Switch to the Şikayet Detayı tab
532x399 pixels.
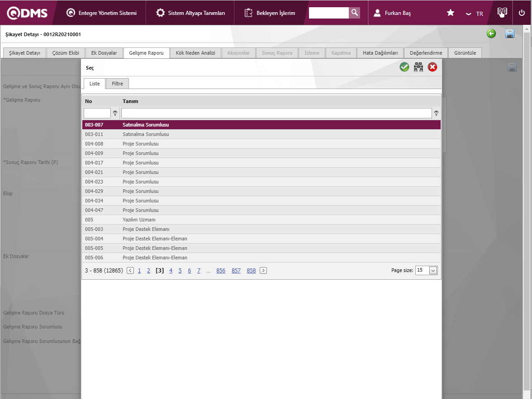[x=24, y=53]
